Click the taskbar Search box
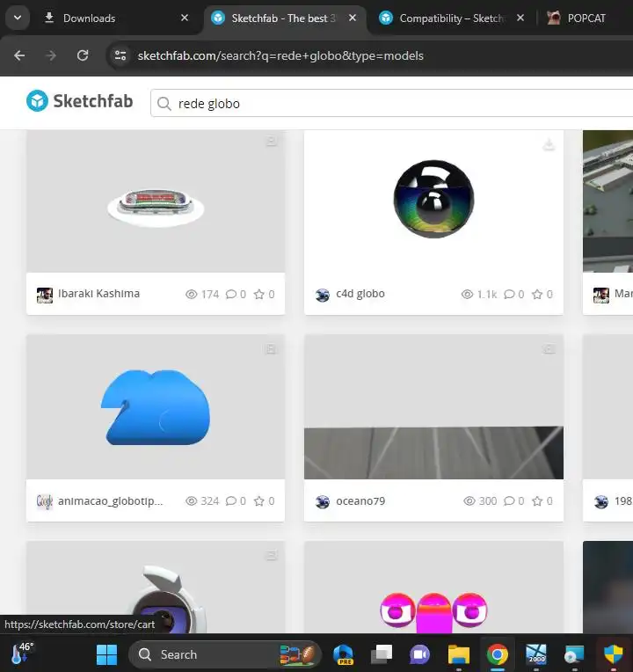Image resolution: width=633 pixels, height=672 pixels. tap(225, 655)
